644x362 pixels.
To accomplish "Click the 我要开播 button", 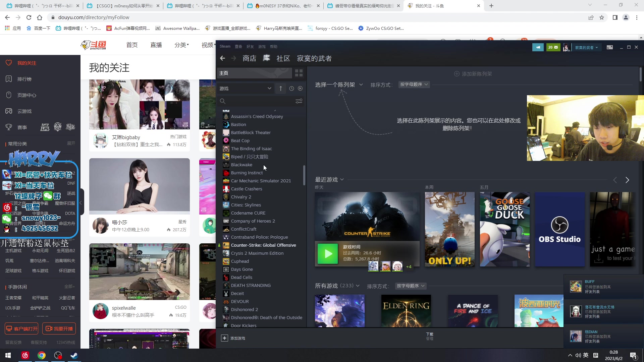I will point(59,329).
